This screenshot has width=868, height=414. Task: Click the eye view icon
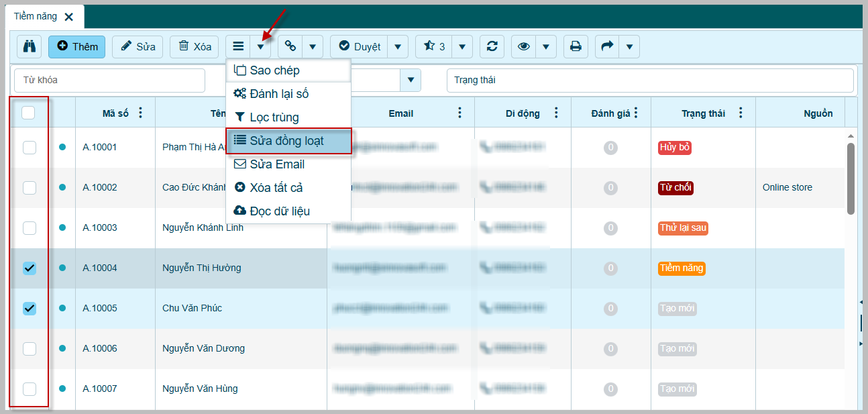pos(524,46)
